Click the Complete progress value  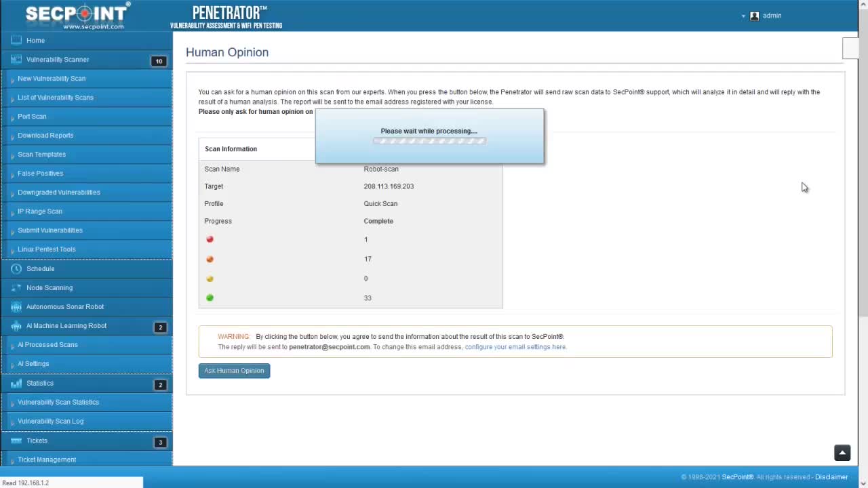click(378, 222)
